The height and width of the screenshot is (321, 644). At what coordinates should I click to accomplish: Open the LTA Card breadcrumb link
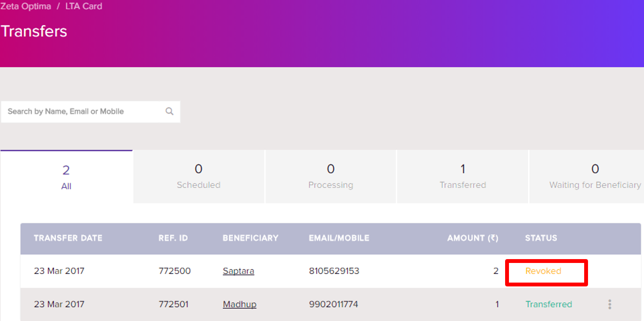[84, 6]
